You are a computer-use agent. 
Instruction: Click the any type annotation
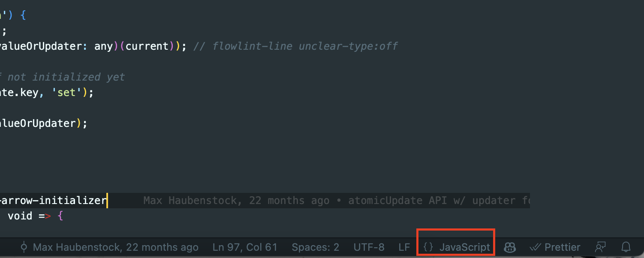(103, 46)
